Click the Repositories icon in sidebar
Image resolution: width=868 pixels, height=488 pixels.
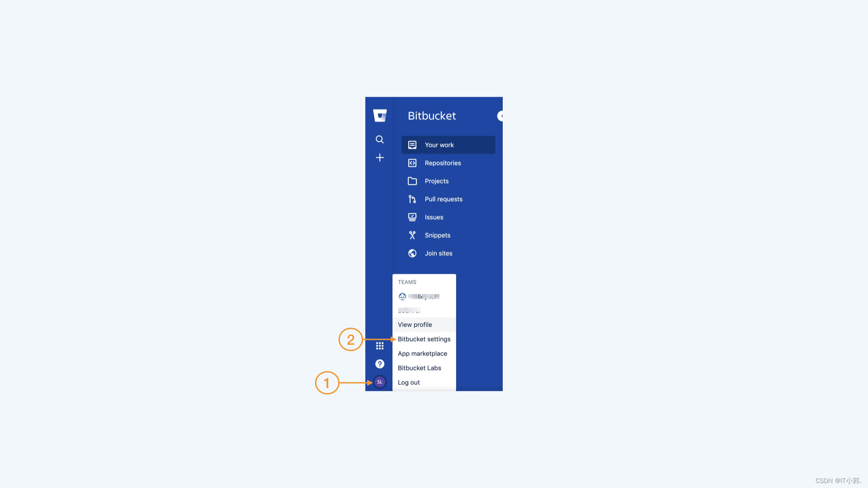click(412, 163)
